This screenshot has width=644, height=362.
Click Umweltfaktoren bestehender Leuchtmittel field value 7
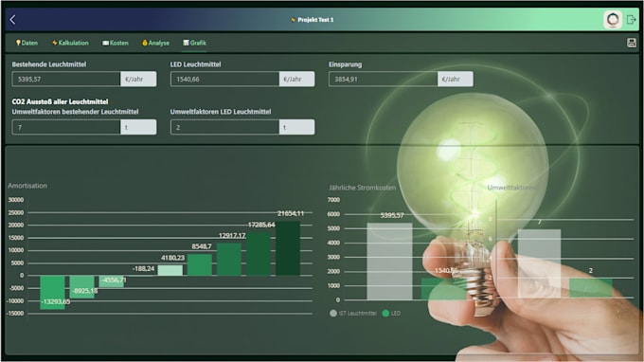(66, 127)
